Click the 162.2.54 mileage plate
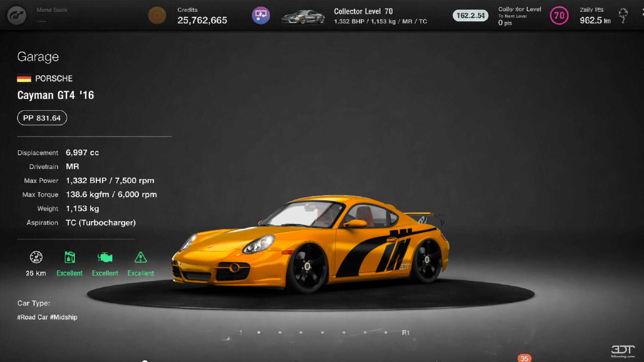 point(470,15)
